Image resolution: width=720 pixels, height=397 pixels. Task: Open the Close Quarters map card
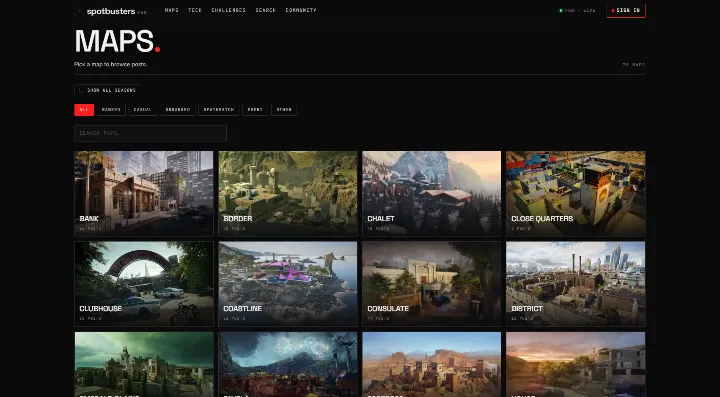tap(576, 193)
